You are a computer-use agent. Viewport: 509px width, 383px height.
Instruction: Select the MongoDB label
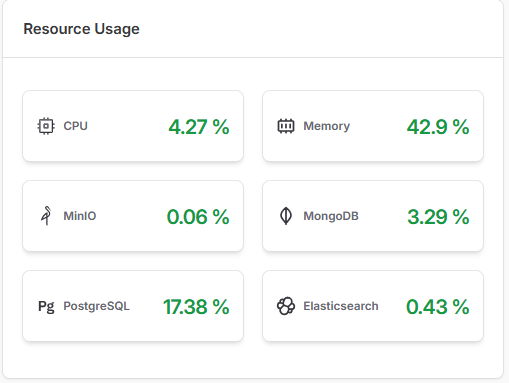click(331, 216)
